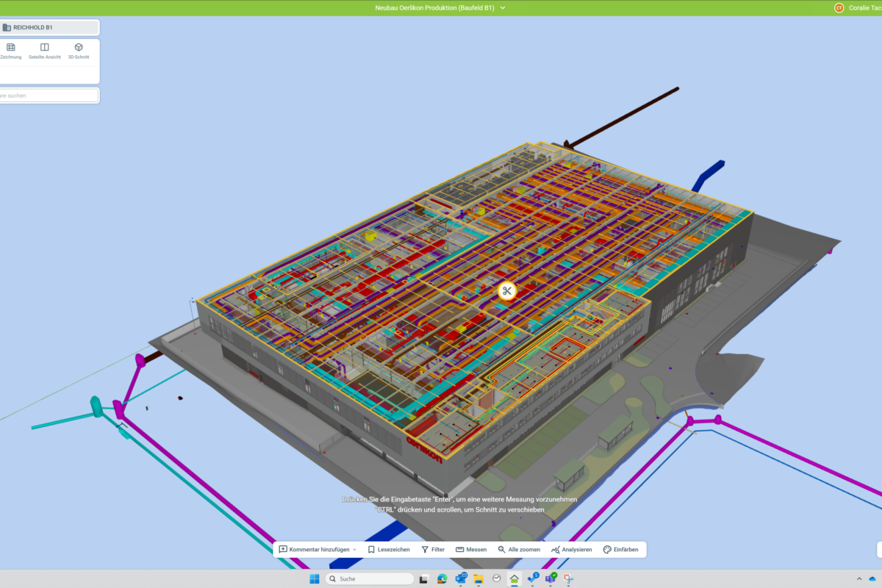Select the Zeichnung drawing view
Viewport: 882px width, 588px height.
(10, 51)
